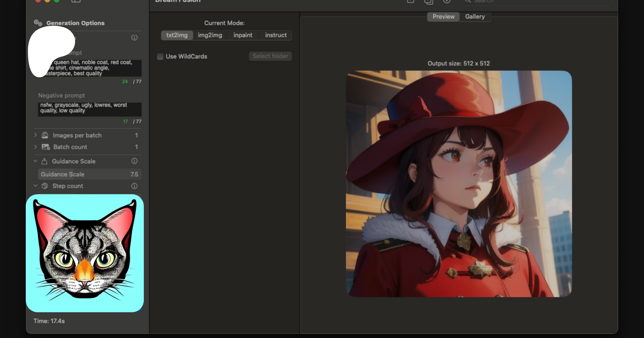Expand the Batch count row
644x338 pixels.
pyautogui.click(x=35, y=147)
